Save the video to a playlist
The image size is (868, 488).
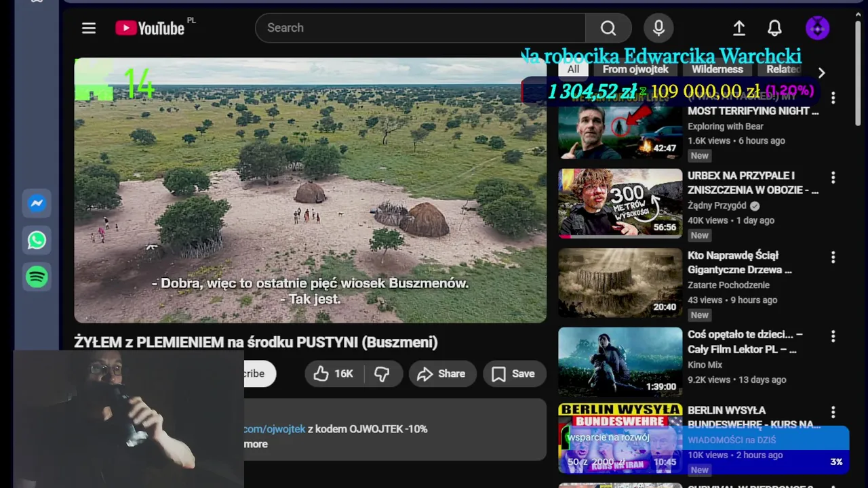[x=514, y=373]
